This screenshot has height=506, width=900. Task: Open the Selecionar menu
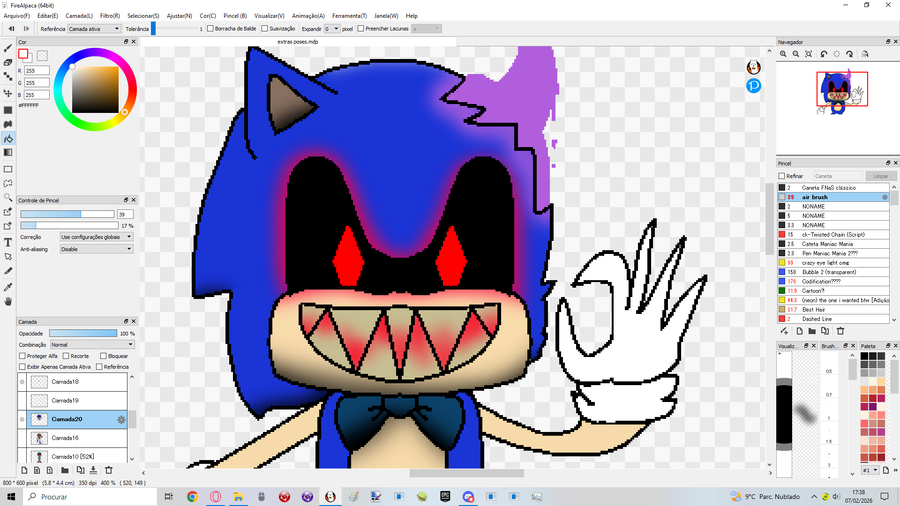coord(143,16)
